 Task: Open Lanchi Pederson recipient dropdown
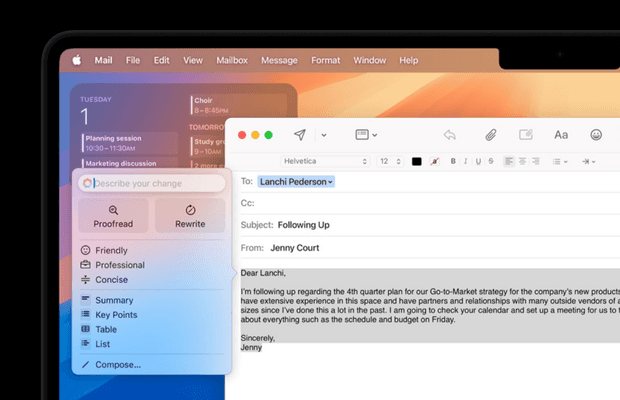click(296, 182)
